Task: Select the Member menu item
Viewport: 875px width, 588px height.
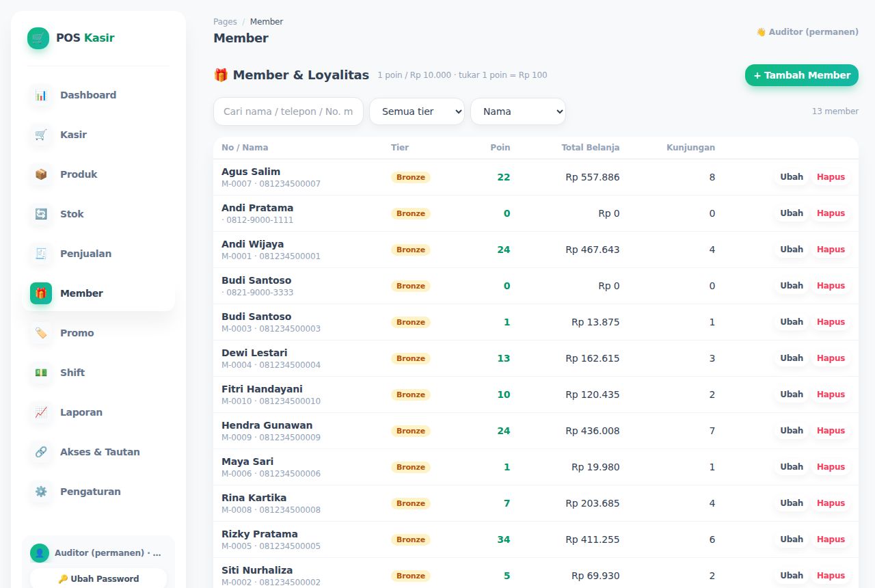Action: 98,293
